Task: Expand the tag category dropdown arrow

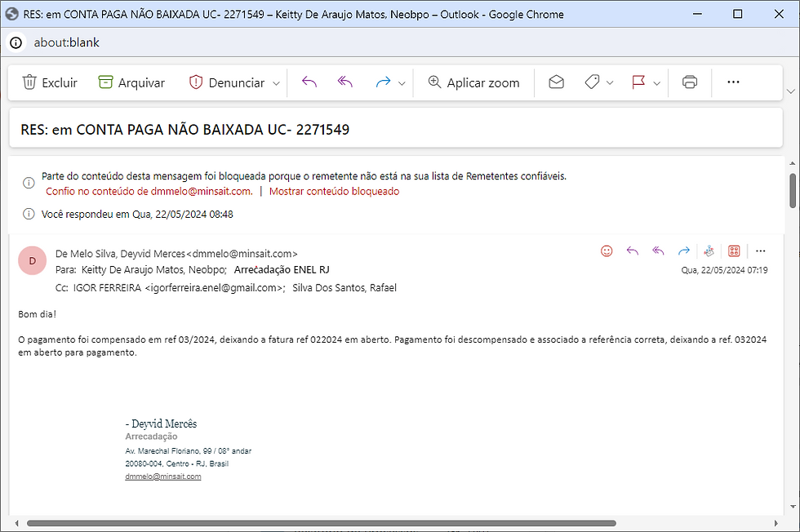Action: click(x=610, y=83)
